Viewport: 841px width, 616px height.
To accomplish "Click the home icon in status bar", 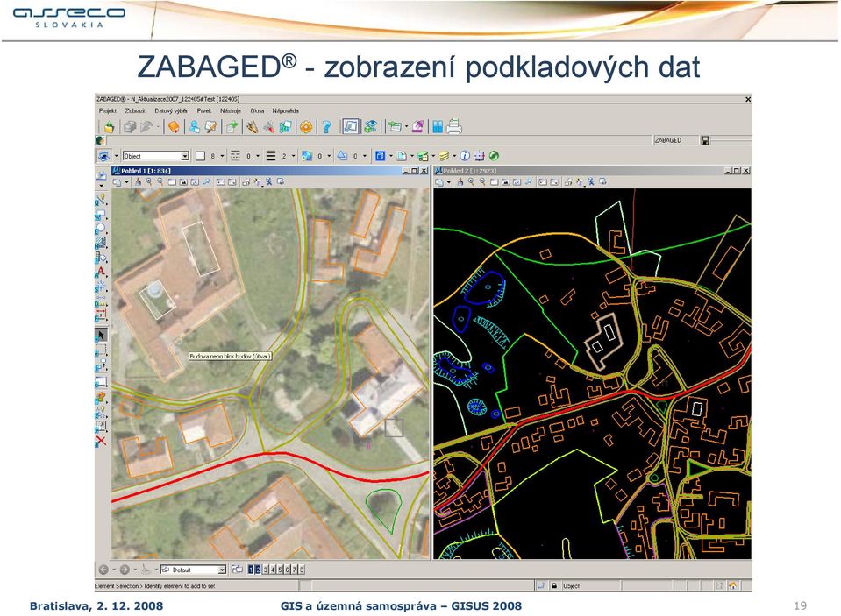I will coord(732,586).
